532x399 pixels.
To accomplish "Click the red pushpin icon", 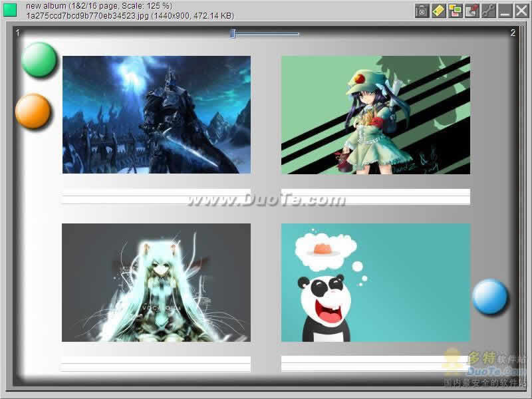I will click(x=471, y=11).
